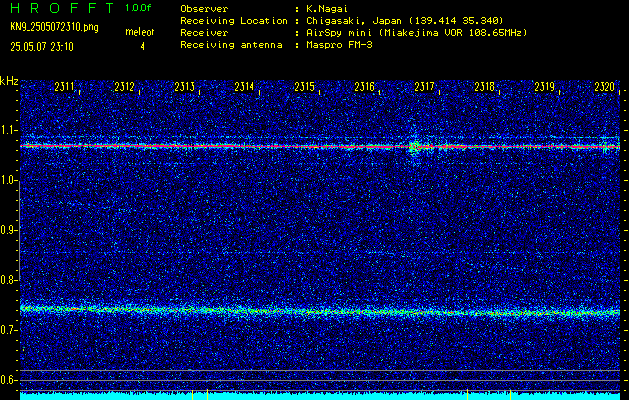Click the 0.8 frequency axis label

coord(8,280)
